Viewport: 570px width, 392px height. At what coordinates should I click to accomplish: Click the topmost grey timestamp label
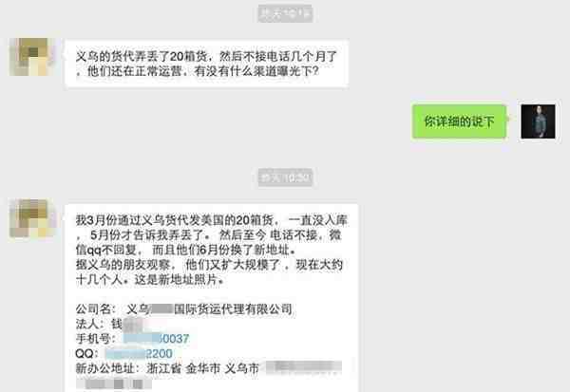(x=285, y=13)
